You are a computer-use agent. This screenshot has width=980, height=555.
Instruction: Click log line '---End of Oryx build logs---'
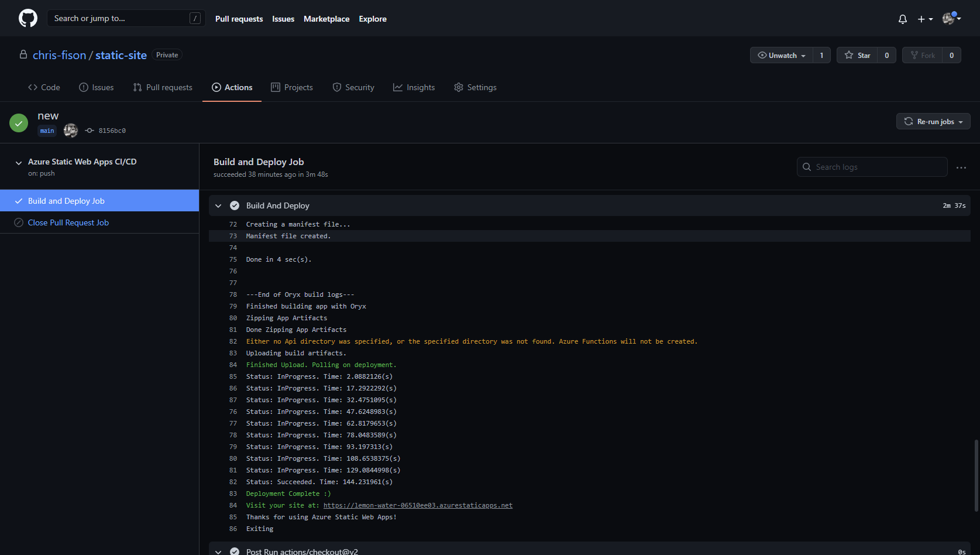coord(300,294)
